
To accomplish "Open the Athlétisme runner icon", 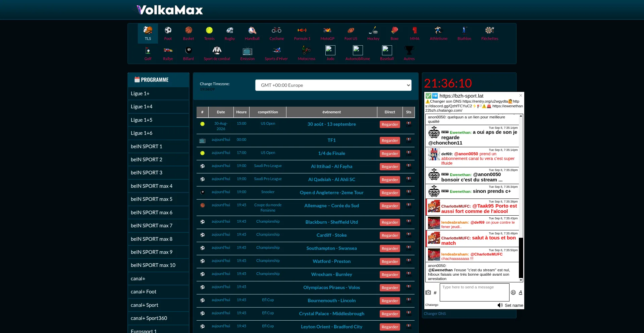I will click(x=439, y=30).
